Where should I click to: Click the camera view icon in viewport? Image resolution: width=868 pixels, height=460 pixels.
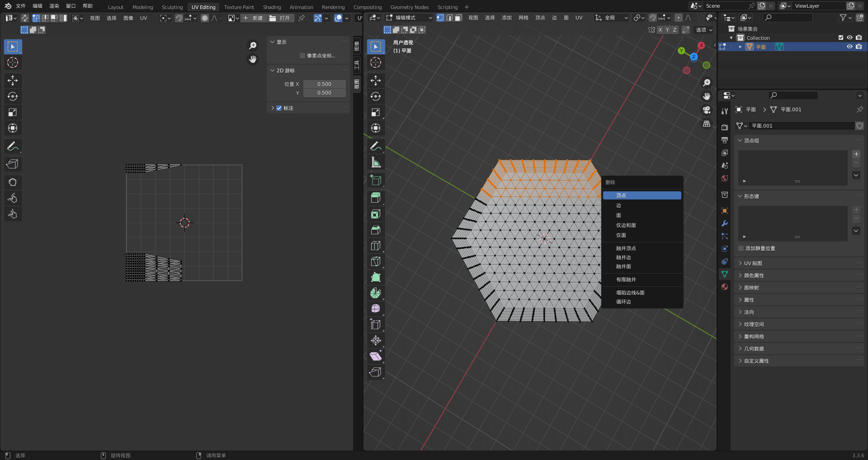(x=707, y=110)
